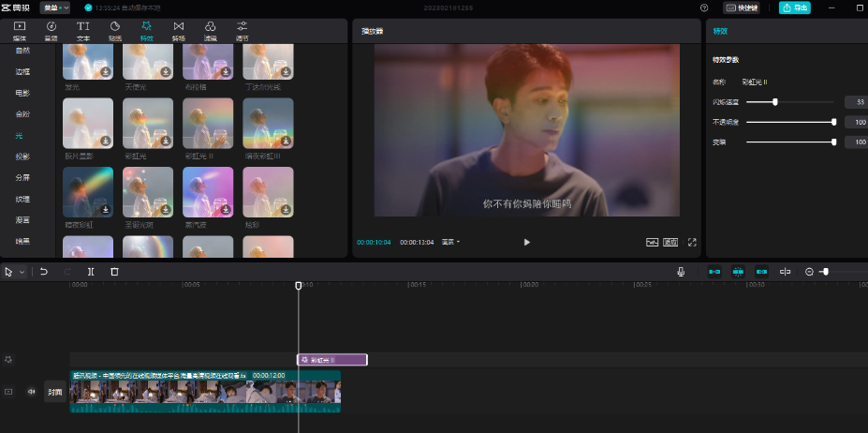Toggle the waveform scope icon in player
868x433 pixels.
tap(652, 243)
